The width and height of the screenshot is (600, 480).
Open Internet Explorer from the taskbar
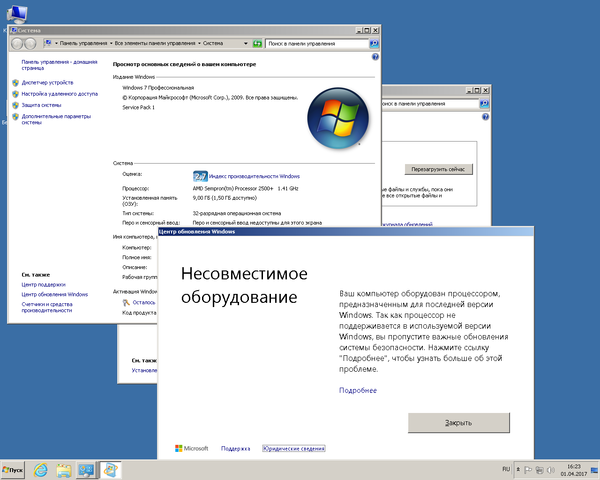41,468
